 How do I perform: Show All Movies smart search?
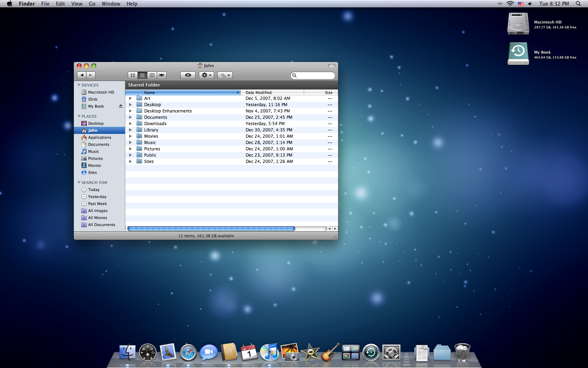tap(99, 218)
